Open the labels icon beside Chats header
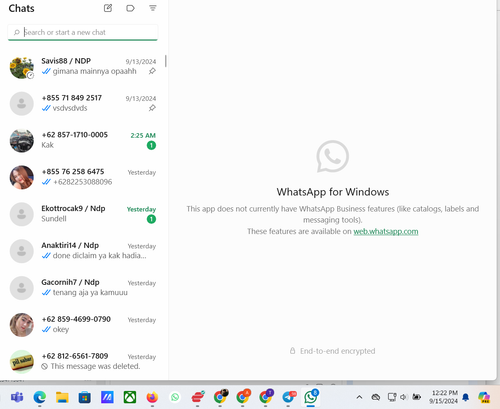This screenshot has height=409, width=500. click(130, 8)
